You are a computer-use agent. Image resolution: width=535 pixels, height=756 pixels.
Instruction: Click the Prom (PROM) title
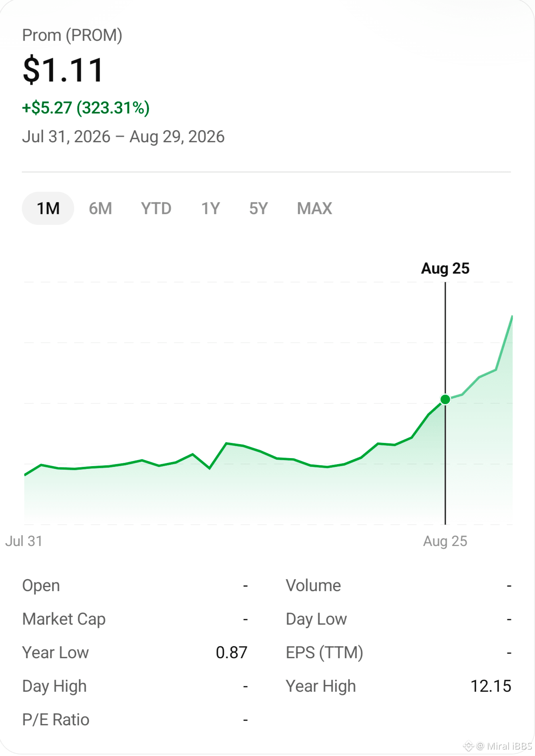(72, 35)
